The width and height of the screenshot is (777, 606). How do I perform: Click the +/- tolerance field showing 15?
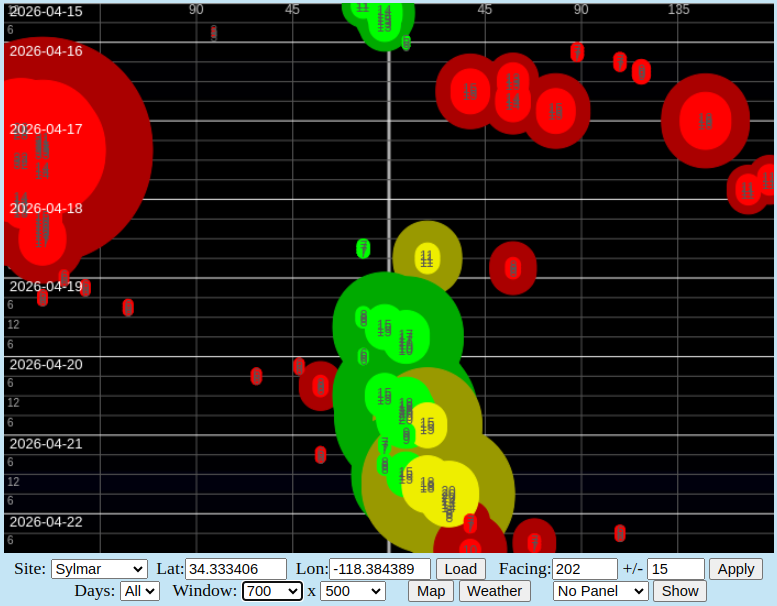pos(675,568)
